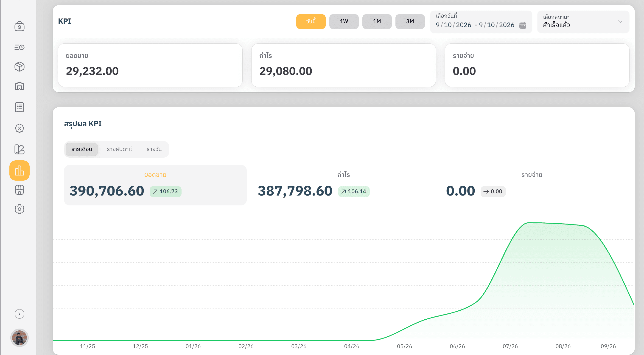Select the กำไร 387,798.60 summary metric
Image resolution: width=644 pixels, height=355 pixels.
[344, 185]
